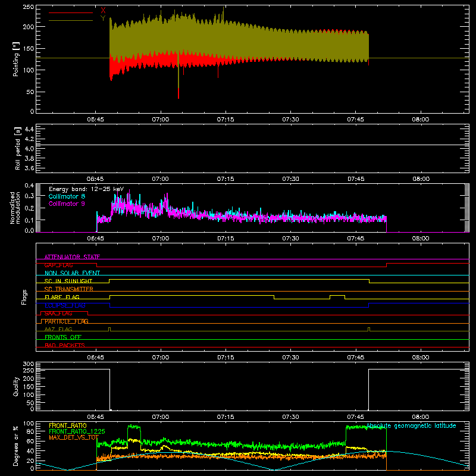Click the first AAZ_FLAG pulse near 06:48
The height and width of the screenshot is (476, 476).
109,329
